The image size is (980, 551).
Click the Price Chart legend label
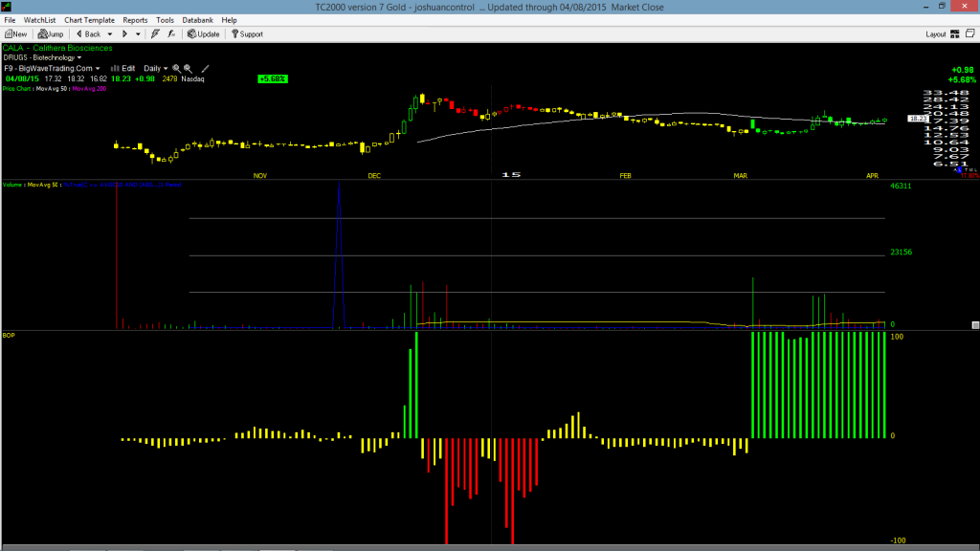click(x=17, y=89)
